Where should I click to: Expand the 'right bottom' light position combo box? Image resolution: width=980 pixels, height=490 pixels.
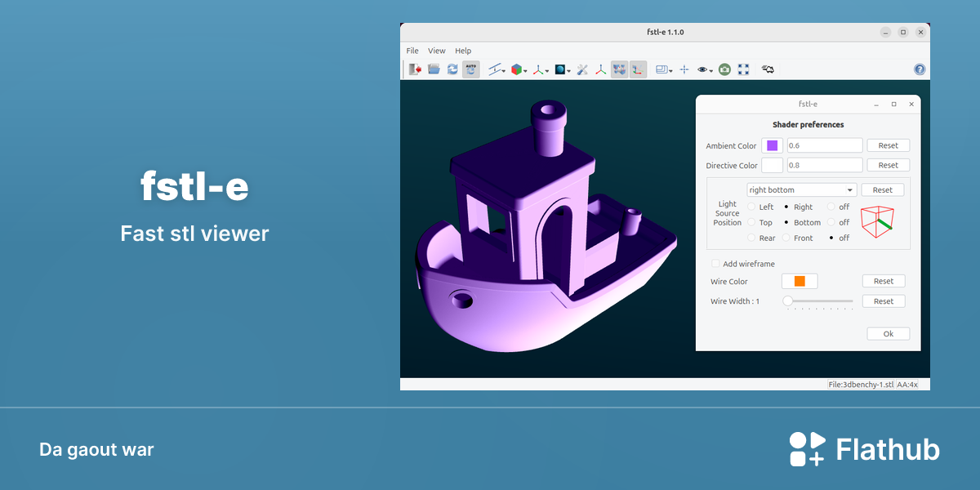click(801, 190)
